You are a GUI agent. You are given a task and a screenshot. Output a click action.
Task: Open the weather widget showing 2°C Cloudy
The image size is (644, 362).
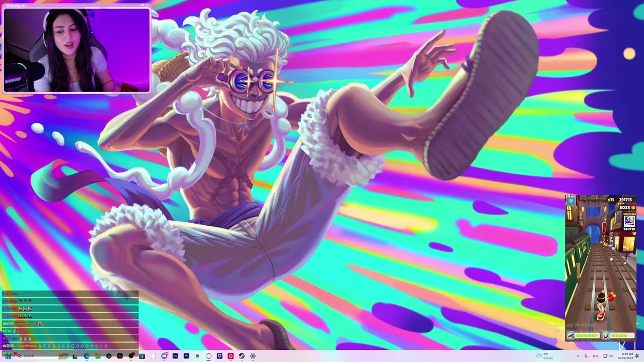[544, 356]
